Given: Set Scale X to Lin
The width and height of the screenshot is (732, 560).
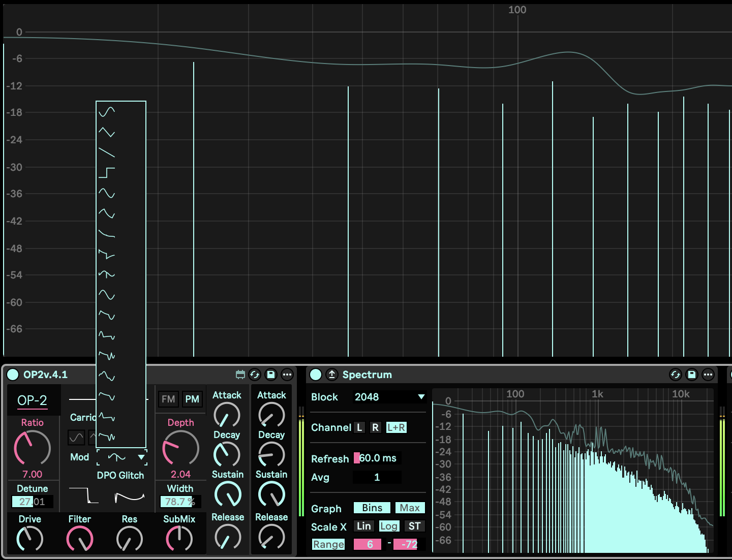Looking at the screenshot, I should [363, 526].
